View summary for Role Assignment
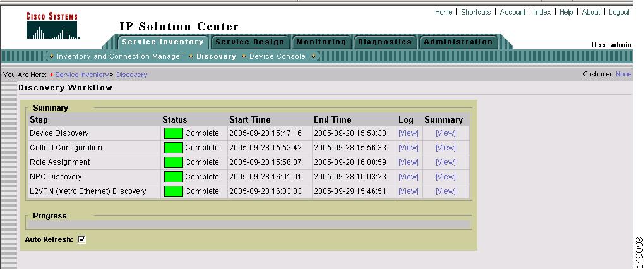Screen dimensions: 644x269 click(446, 162)
